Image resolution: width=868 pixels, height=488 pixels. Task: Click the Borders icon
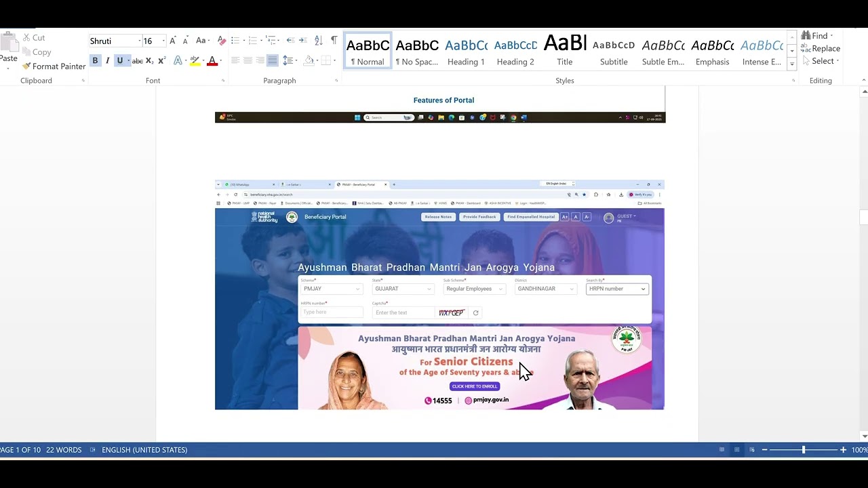pyautogui.click(x=325, y=60)
